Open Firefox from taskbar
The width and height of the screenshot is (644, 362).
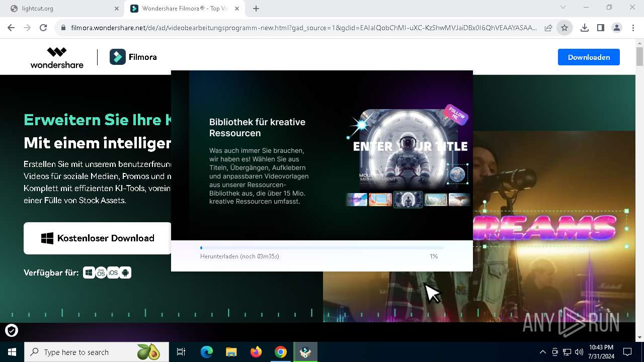256,352
